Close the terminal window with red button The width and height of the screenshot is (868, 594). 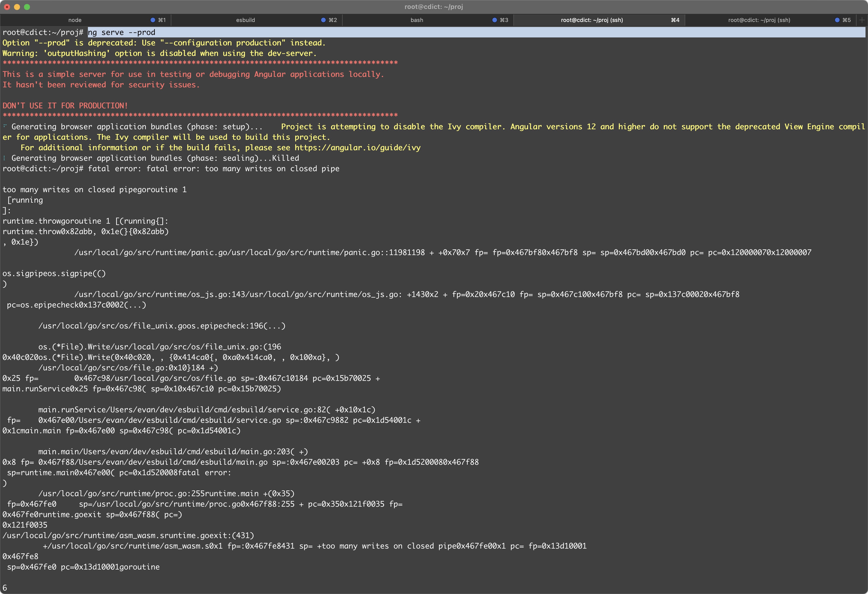click(x=7, y=7)
